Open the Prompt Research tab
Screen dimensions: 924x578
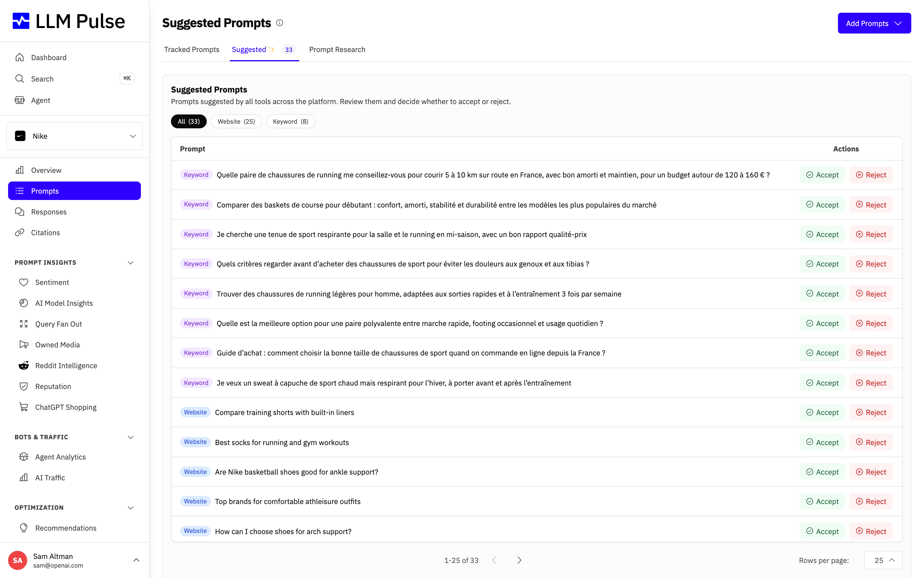point(337,49)
